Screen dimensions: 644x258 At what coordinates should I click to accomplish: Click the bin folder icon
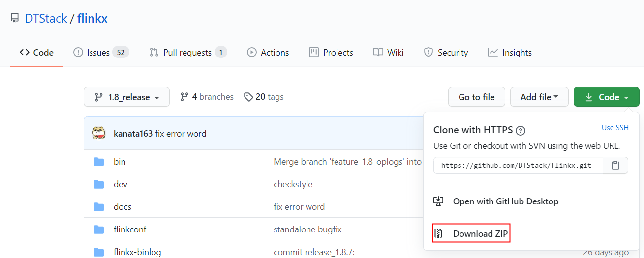tap(99, 162)
